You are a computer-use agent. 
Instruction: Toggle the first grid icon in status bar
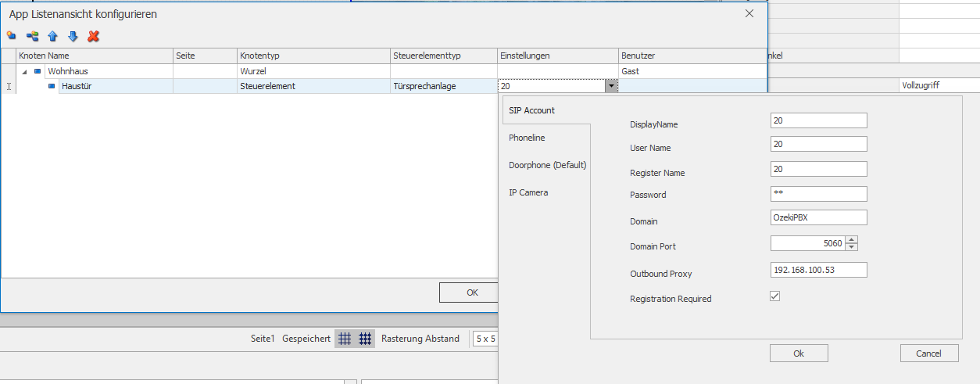coord(345,339)
